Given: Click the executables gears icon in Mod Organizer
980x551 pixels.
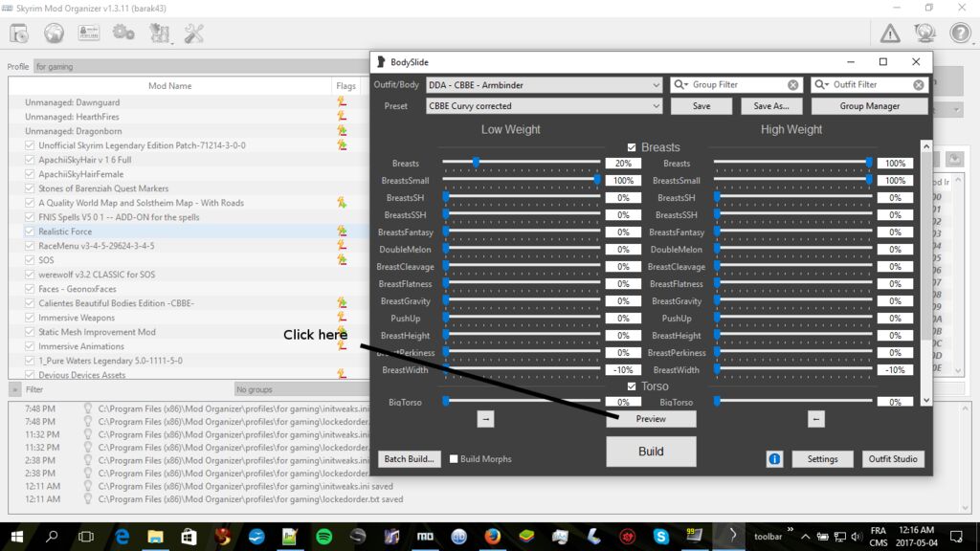Looking at the screenshot, I should (x=123, y=32).
